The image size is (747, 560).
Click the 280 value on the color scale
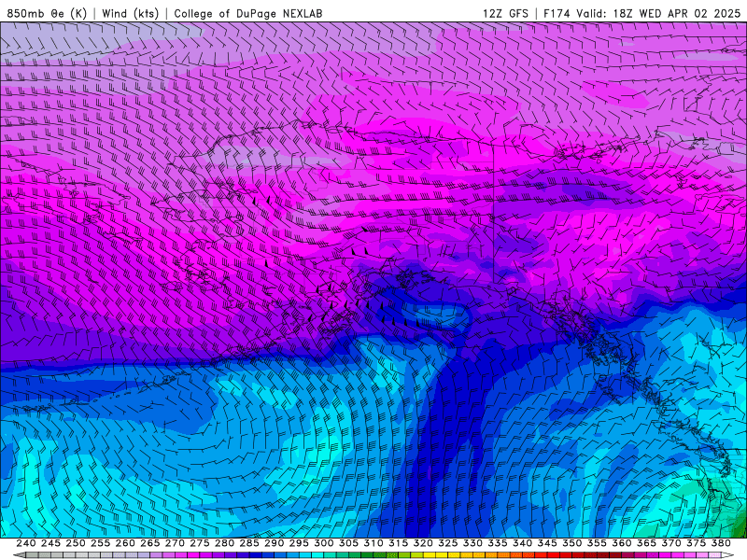[224, 543]
